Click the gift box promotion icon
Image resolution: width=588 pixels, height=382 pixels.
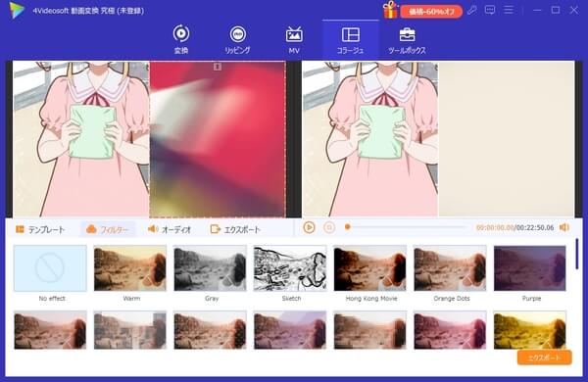click(x=390, y=10)
